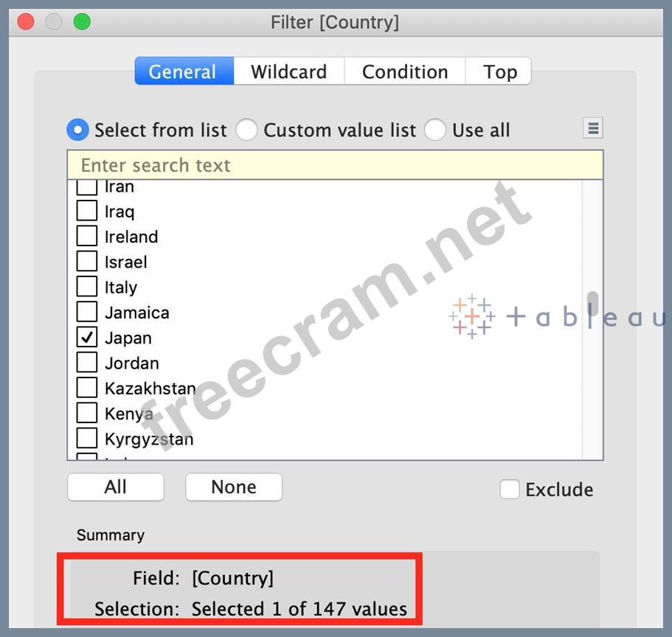The width and height of the screenshot is (672, 637).
Task: Tick the Italy checkbox
Action: (87, 287)
